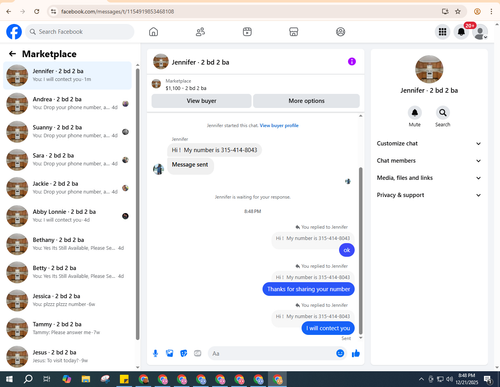The height and width of the screenshot is (387, 500).
Task: Send a voice clip with microphone icon
Action: (155, 353)
